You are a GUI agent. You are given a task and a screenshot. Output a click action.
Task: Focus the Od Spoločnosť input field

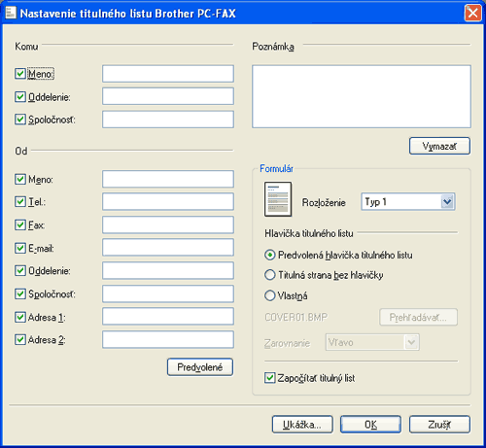168,293
